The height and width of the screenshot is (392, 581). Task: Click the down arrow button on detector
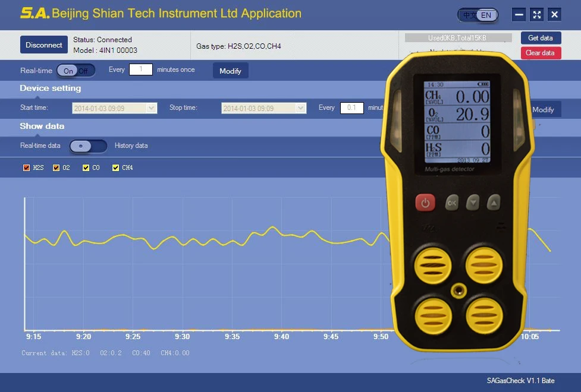[x=473, y=203]
